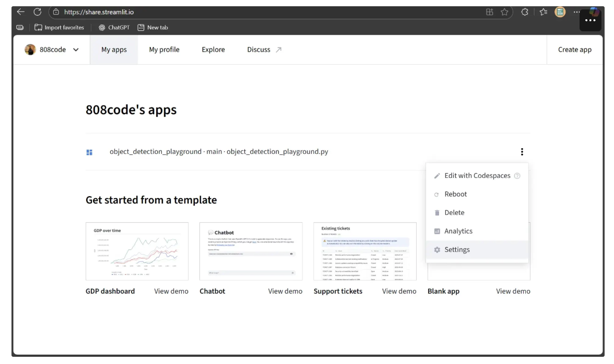Open the favorites list icon
The width and height of the screenshot is (614, 364).
click(543, 12)
